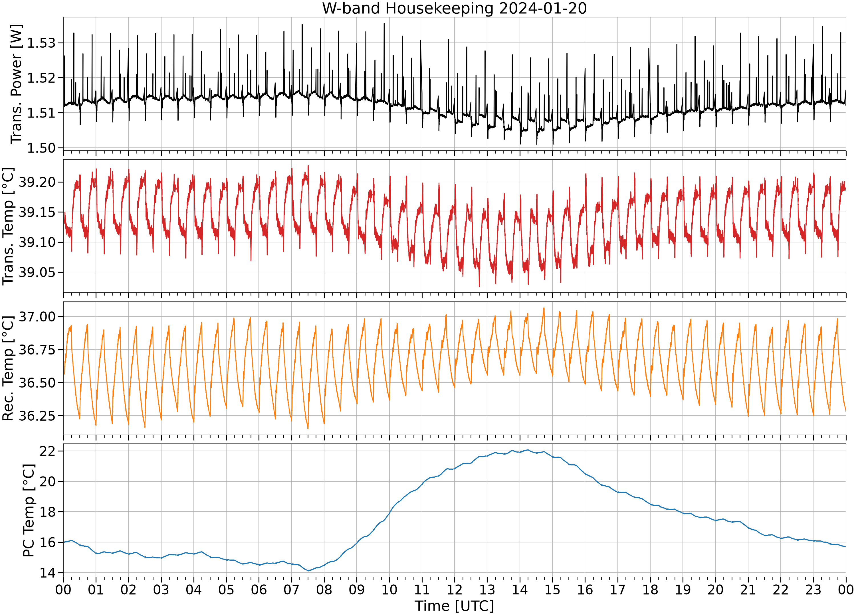The image size is (856, 616).
Task: Click the 39.05 tick on transmitter temperature axis
Action: [x=37, y=272]
